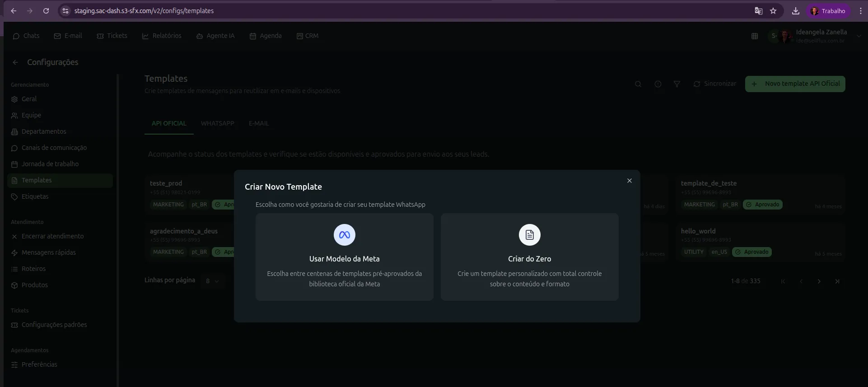Reload the browser page
The height and width of the screenshot is (387, 868).
coord(46,11)
